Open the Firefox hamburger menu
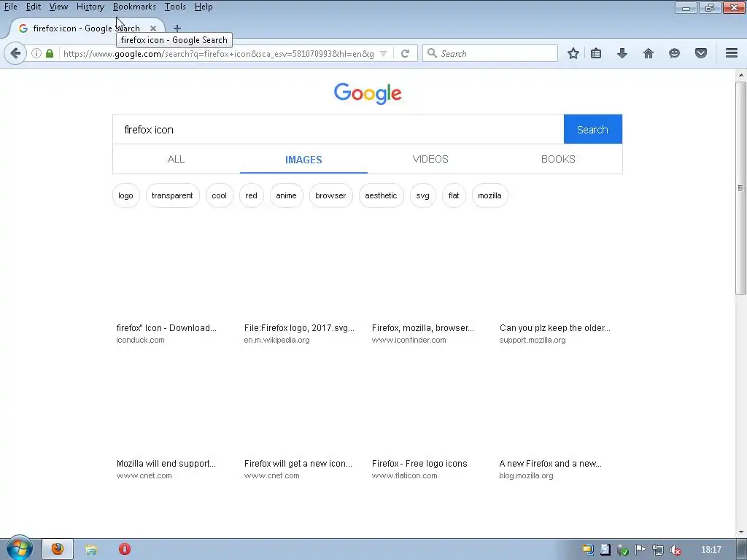The height and width of the screenshot is (560, 747). [732, 53]
